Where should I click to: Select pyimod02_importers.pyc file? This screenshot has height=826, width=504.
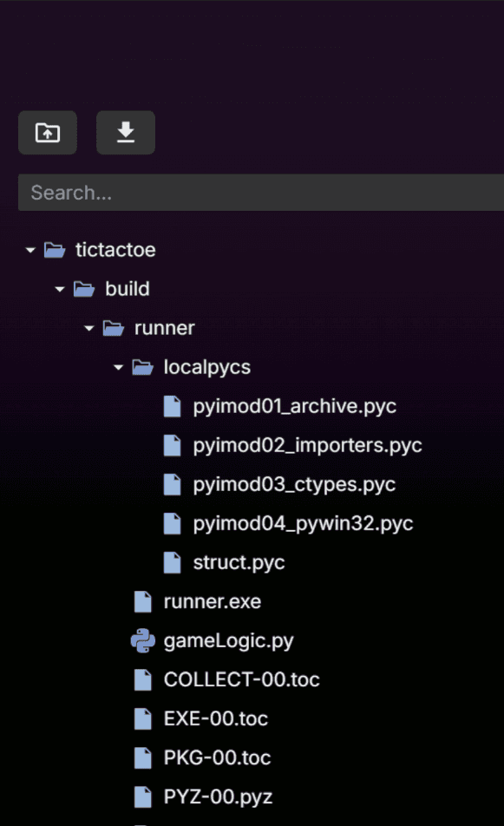pyautogui.click(x=305, y=445)
